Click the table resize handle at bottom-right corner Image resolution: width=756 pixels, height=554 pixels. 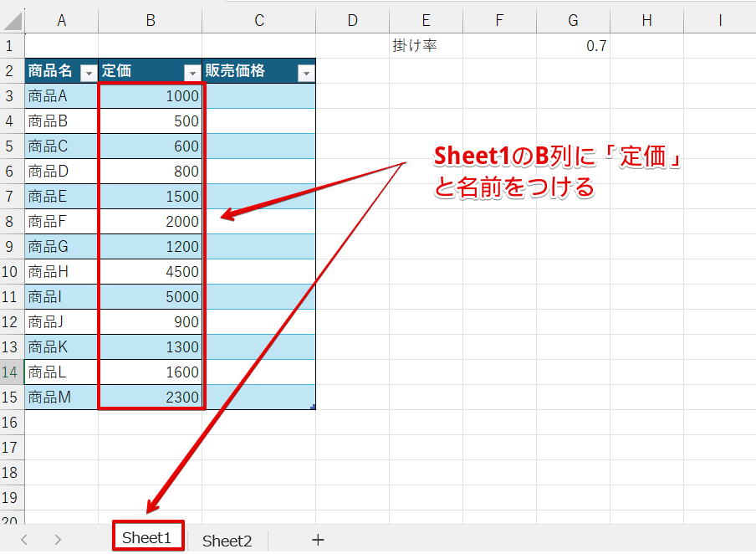[x=313, y=407]
